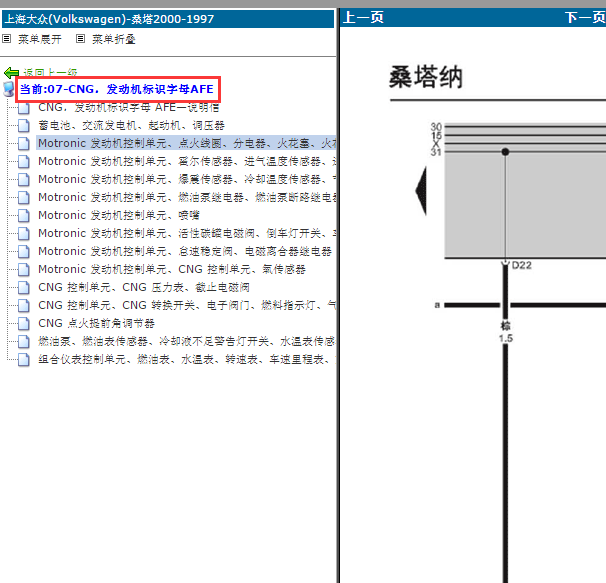
Task: Click the 上海大众(Volkswagen)-桑塔2000-1997 title bar
Action: click(168, 19)
